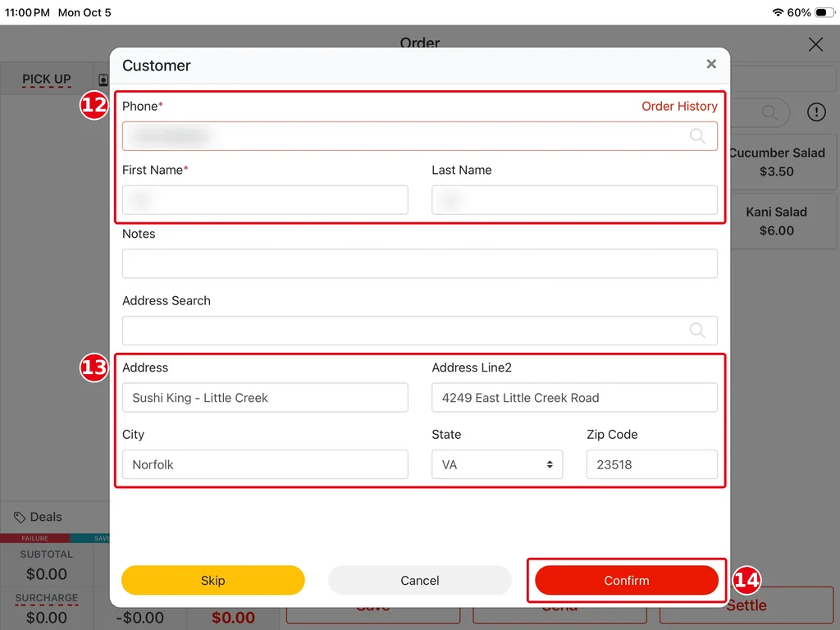Open the State dropdown showing VA
This screenshot has height=630, width=840.
pos(497,464)
